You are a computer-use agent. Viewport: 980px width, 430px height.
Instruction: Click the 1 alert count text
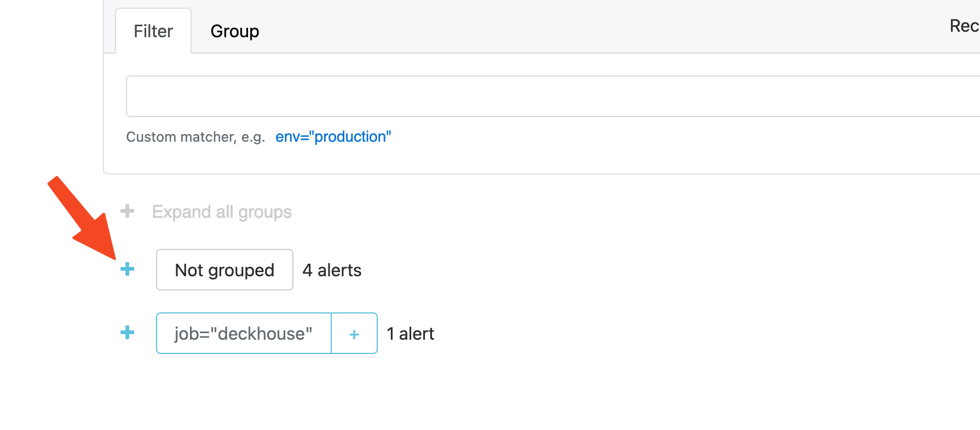pos(410,334)
